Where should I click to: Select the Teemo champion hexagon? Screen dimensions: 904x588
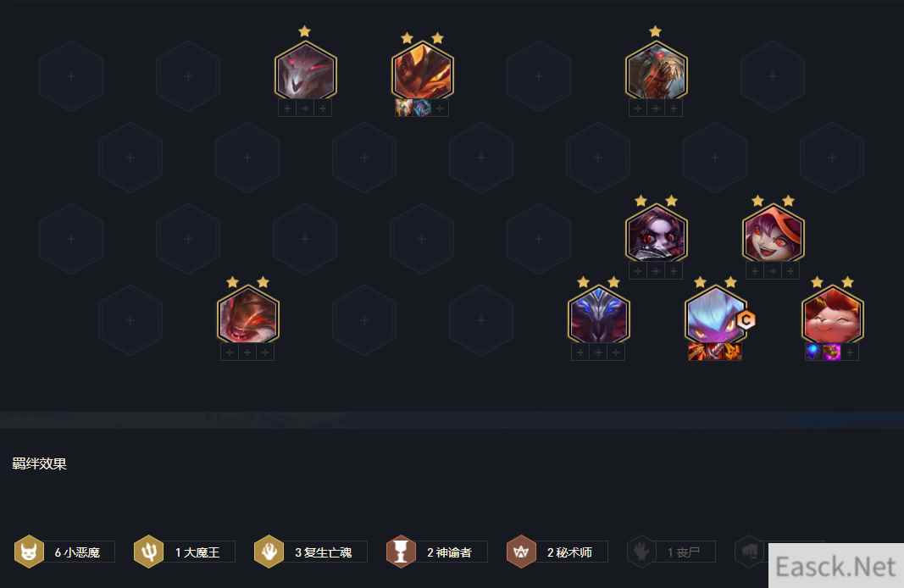tap(832, 314)
